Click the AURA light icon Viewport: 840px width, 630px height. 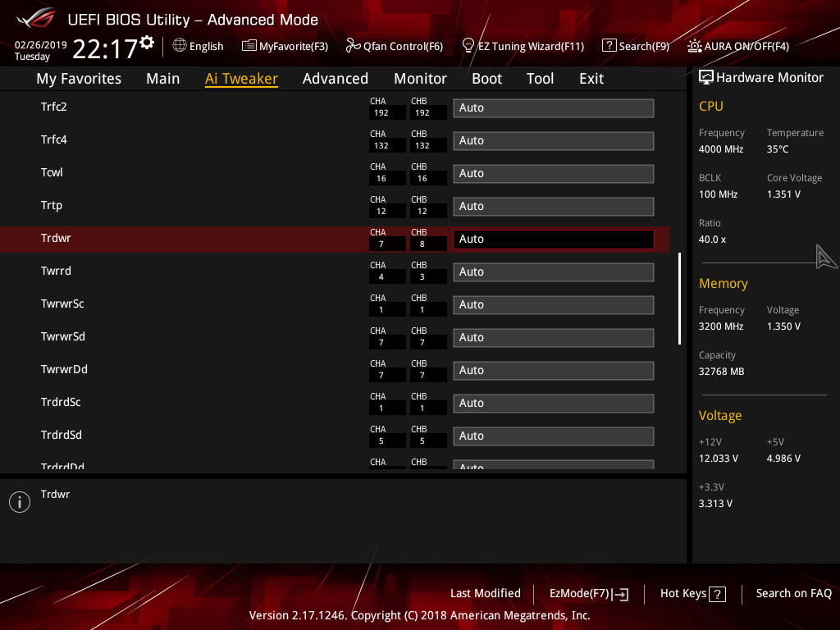(x=694, y=46)
